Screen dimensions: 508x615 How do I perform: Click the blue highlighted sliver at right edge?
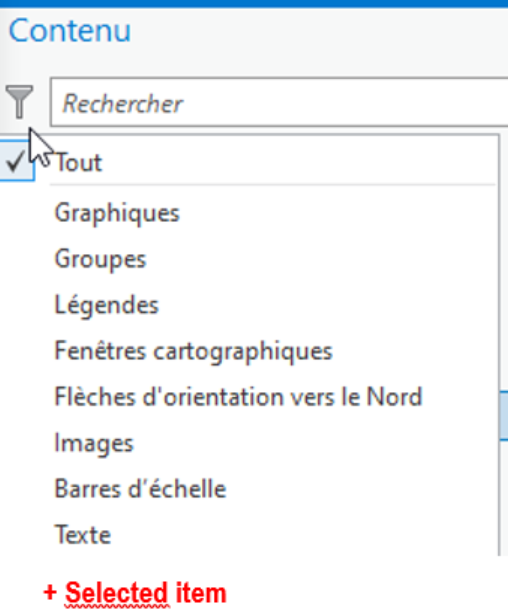[504, 416]
